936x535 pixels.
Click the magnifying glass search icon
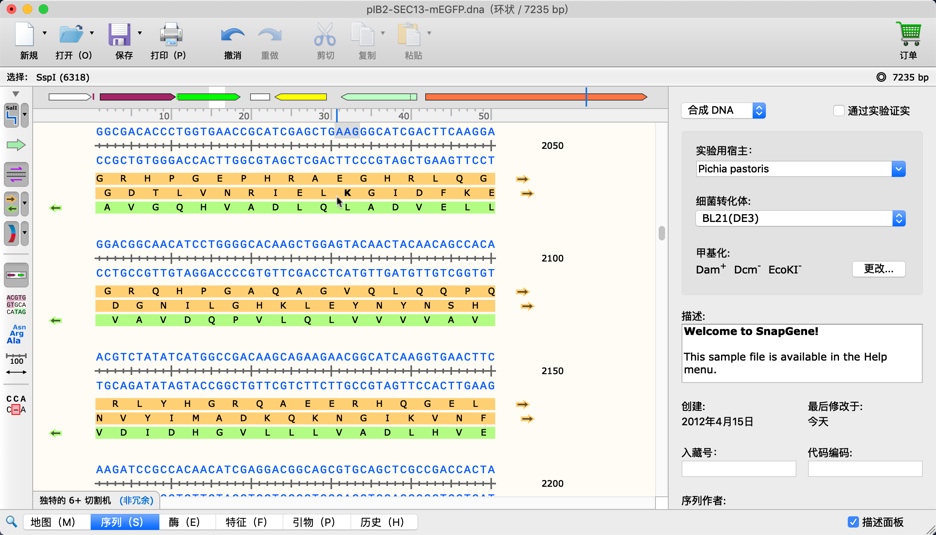[12, 522]
